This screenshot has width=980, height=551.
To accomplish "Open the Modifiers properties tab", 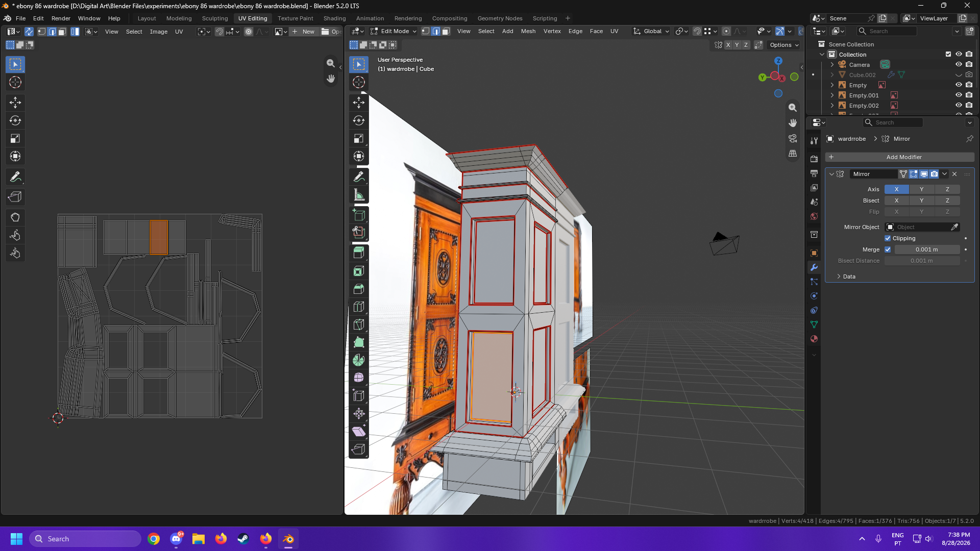I will pos(814,267).
